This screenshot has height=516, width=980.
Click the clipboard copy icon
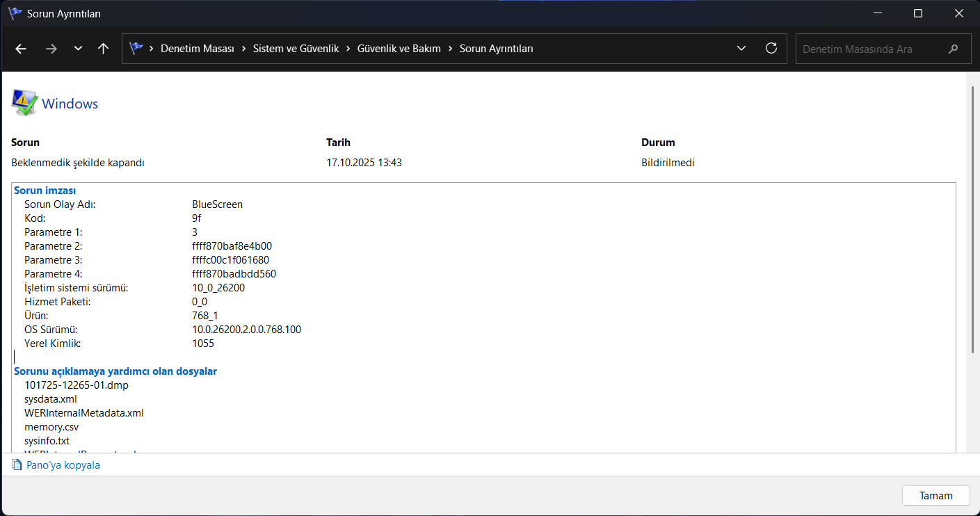point(17,465)
